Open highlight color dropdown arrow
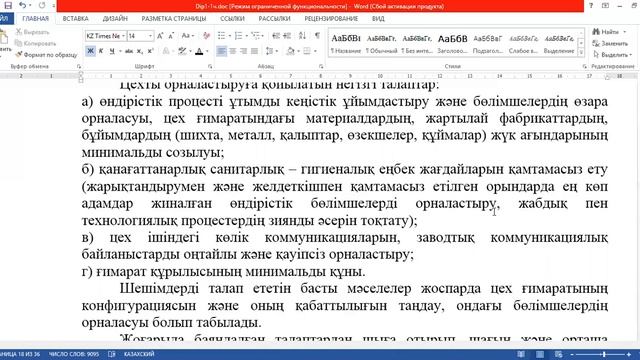The image size is (640, 360). [190, 51]
